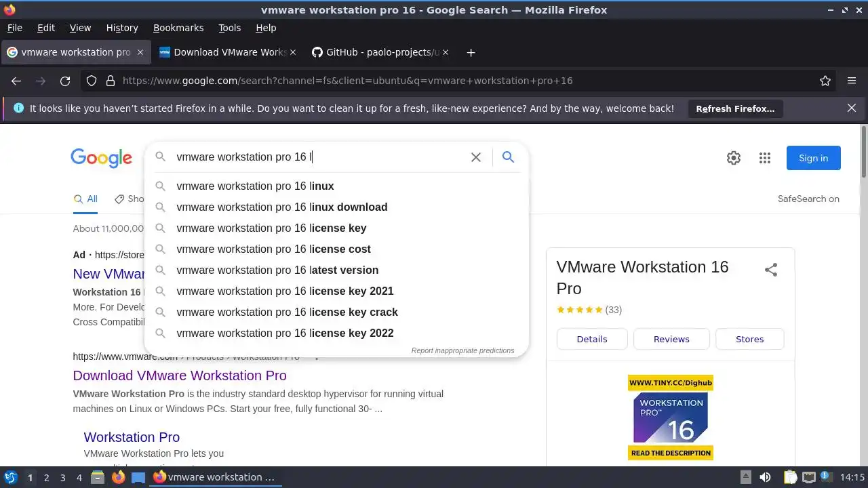Choose suggestion 'vmware workstation pro 16 linux'

point(336,186)
